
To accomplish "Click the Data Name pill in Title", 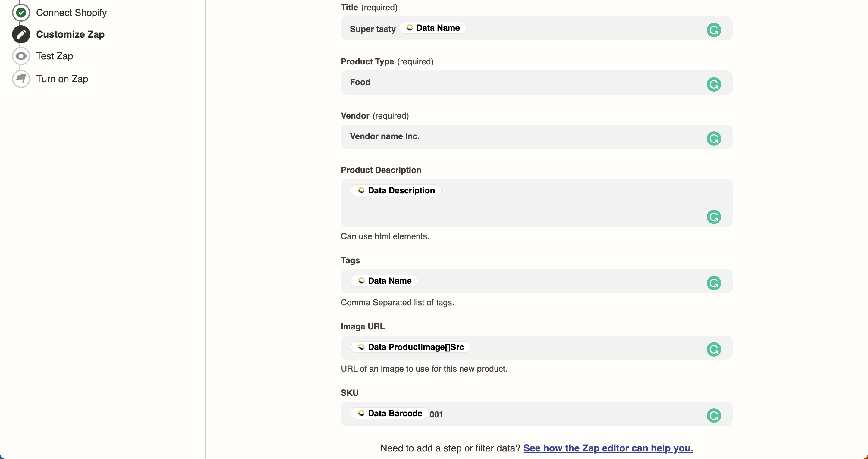I will pos(433,28).
